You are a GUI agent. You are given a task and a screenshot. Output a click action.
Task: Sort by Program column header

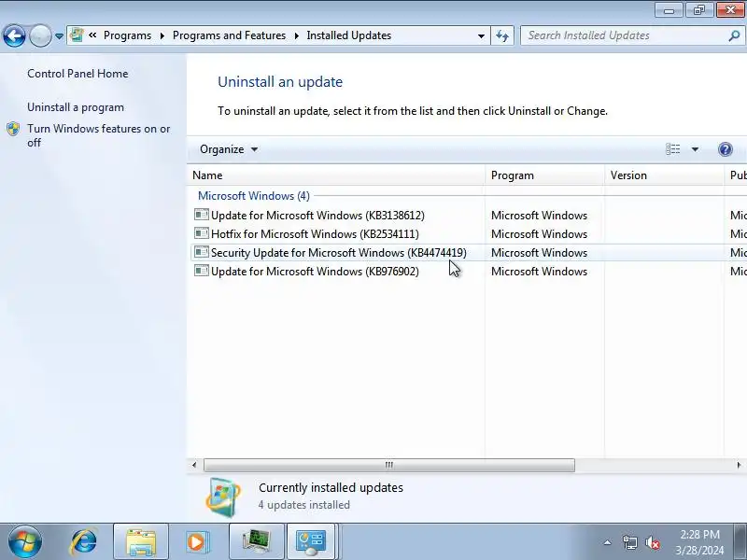[544, 175]
